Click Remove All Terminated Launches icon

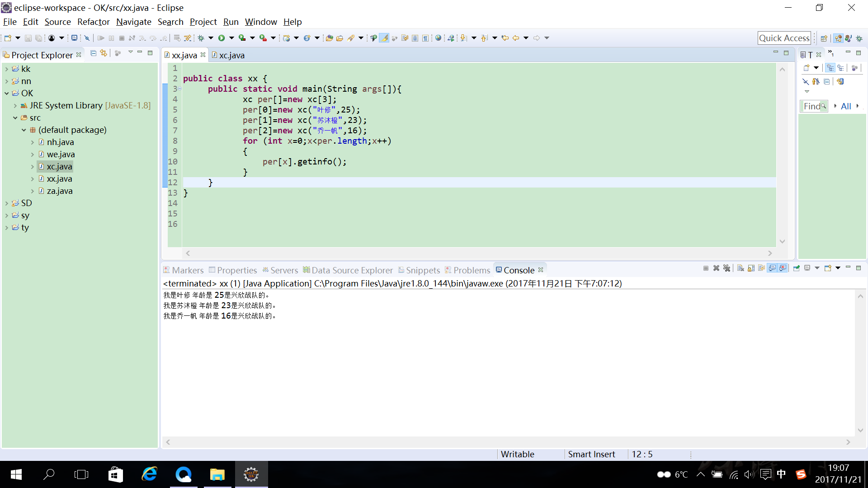tap(726, 268)
